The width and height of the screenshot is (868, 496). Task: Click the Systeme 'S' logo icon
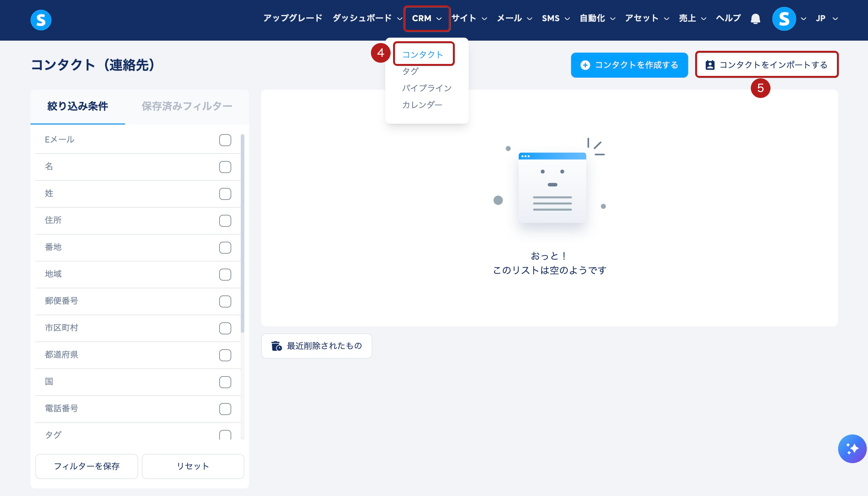(x=41, y=20)
